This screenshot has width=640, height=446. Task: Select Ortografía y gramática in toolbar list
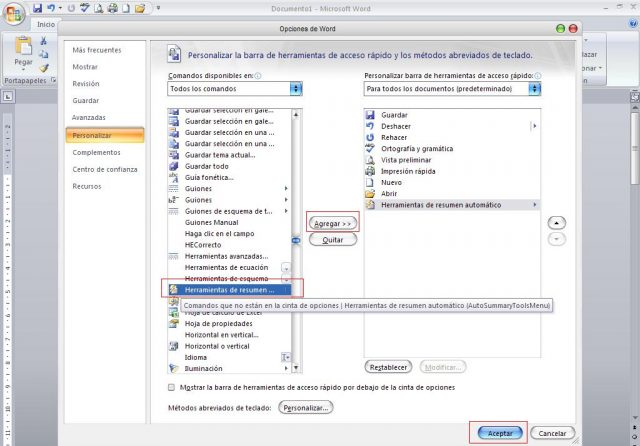pos(452,149)
